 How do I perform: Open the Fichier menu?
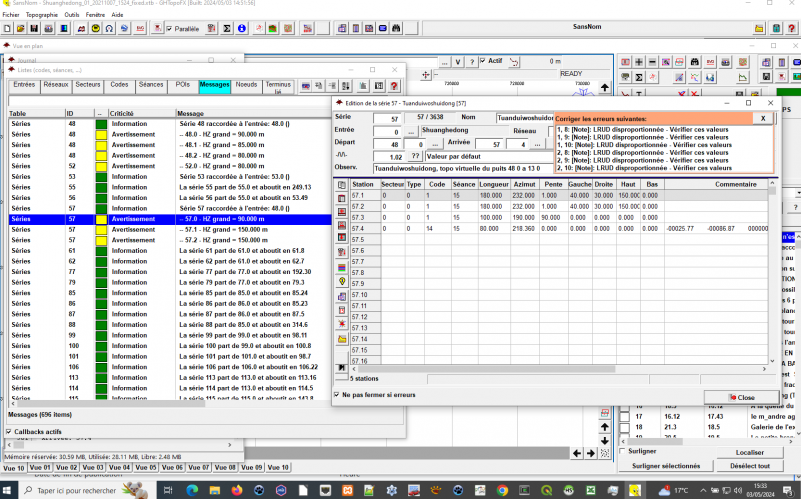tap(11, 15)
